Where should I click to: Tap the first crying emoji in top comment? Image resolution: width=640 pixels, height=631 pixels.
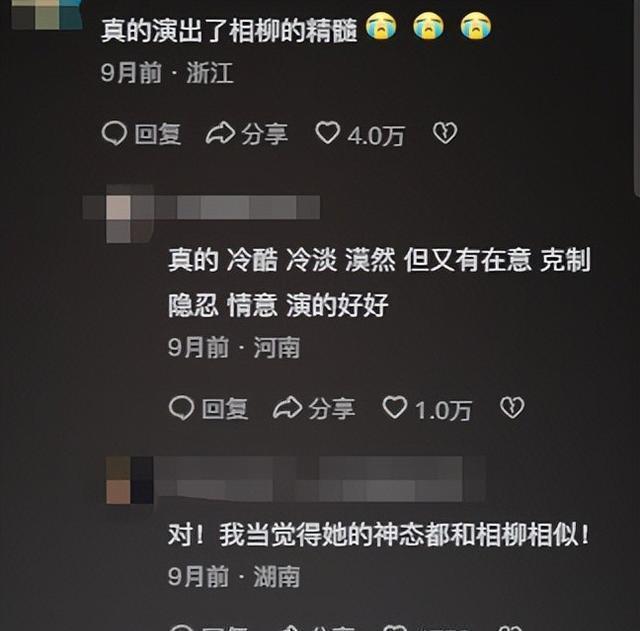(381, 25)
